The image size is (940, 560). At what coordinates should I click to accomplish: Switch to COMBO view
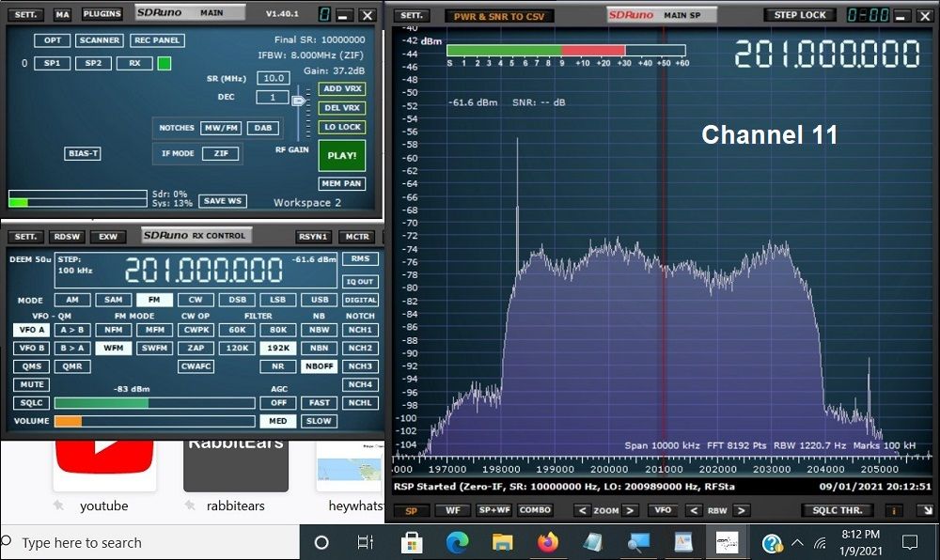pyautogui.click(x=536, y=510)
